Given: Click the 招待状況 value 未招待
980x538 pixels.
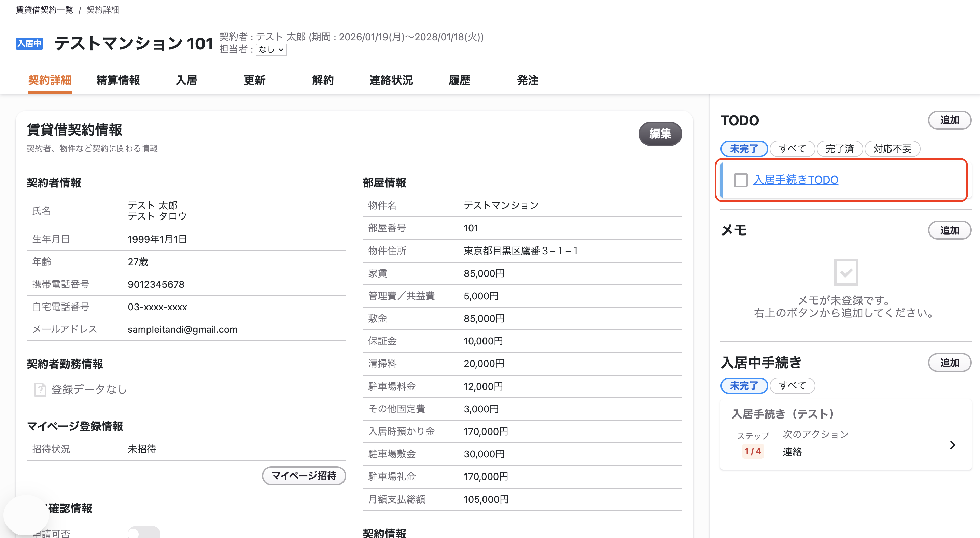Looking at the screenshot, I should click(142, 449).
